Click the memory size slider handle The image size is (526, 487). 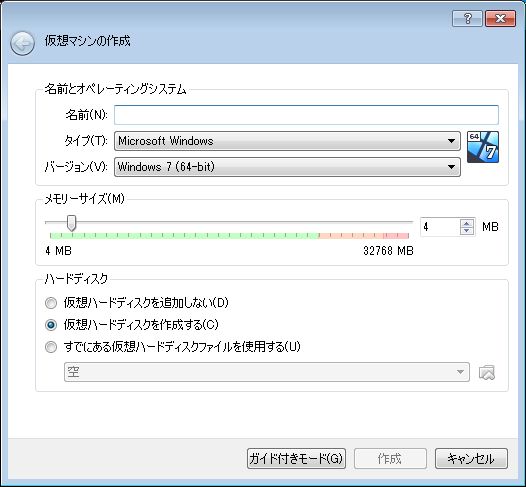[x=71, y=223]
